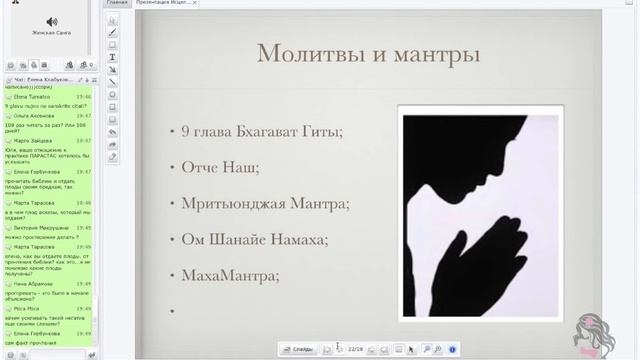Click Марго Зайцева in chat
The height and width of the screenshot is (360, 640).
[x=33, y=141]
